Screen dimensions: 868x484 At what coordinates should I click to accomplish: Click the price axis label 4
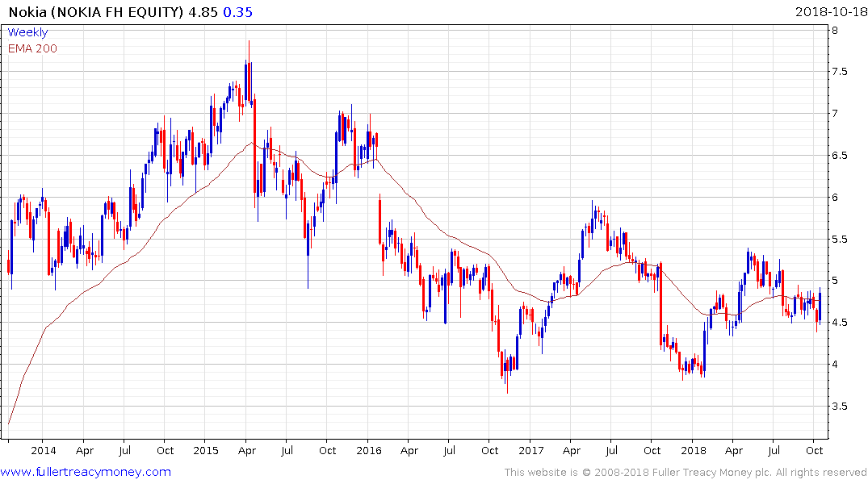[x=835, y=365]
